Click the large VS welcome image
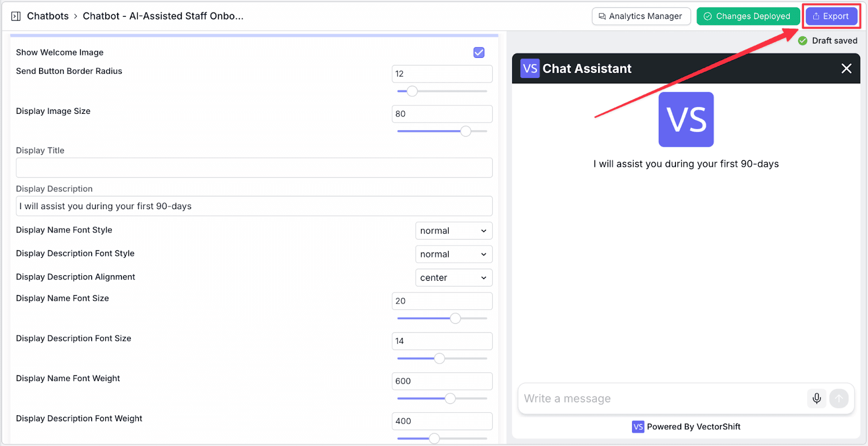 click(x=686, y=119)
